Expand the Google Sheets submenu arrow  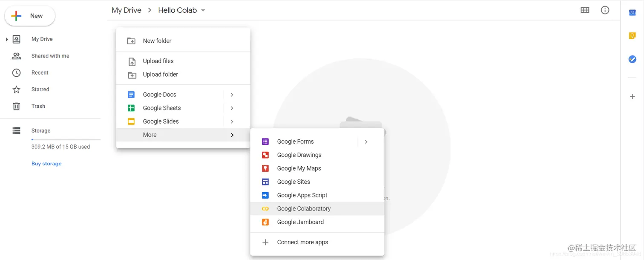click(232, 108)
